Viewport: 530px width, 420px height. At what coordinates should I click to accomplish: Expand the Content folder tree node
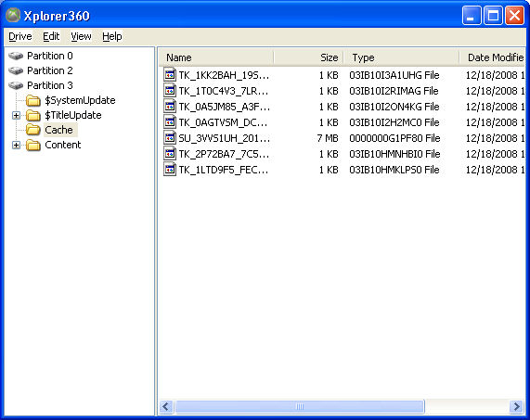(x=16, y=146)
